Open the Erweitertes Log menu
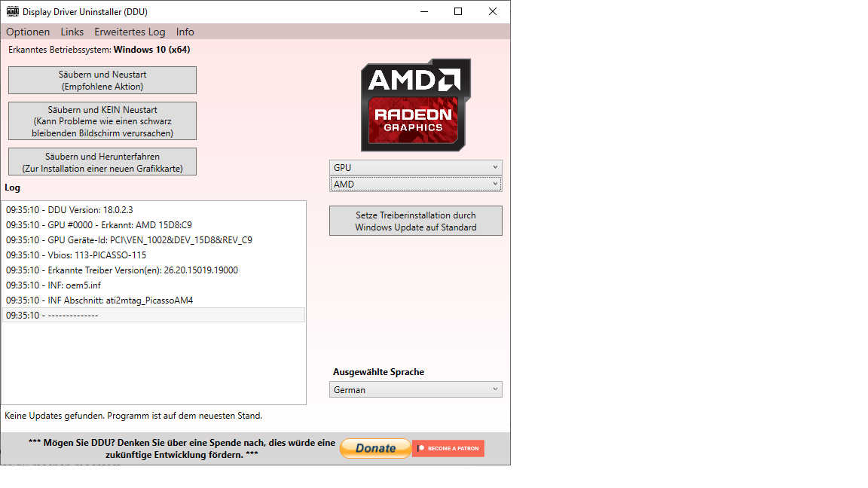Screen dimensions: 868x488 click(x=130, y=32)
